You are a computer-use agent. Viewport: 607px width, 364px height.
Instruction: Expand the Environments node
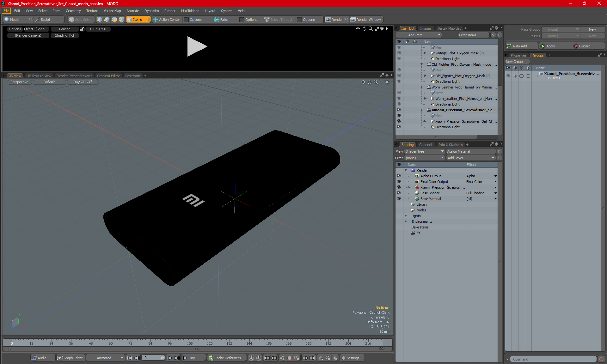coord(406,221)
